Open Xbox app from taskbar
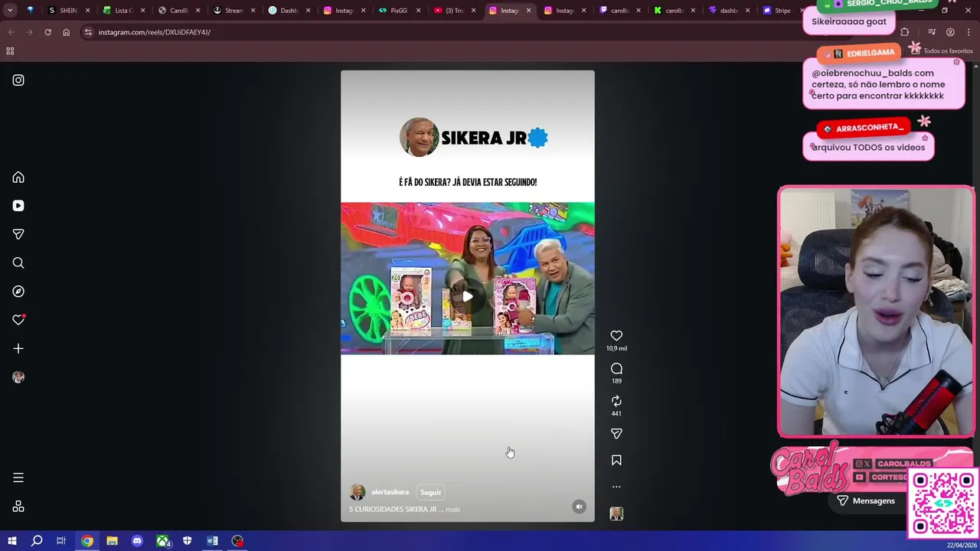Screen dimensions: 980x551 point(163,541)
